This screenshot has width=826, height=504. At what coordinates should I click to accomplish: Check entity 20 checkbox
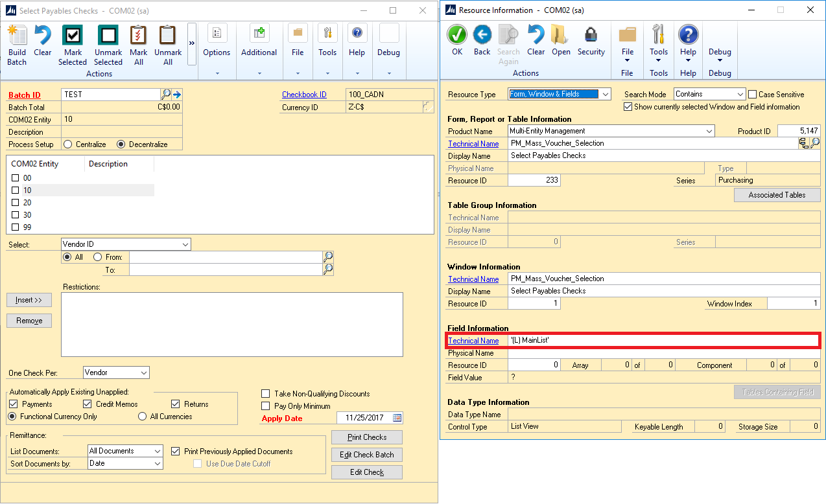coord(16,203)
